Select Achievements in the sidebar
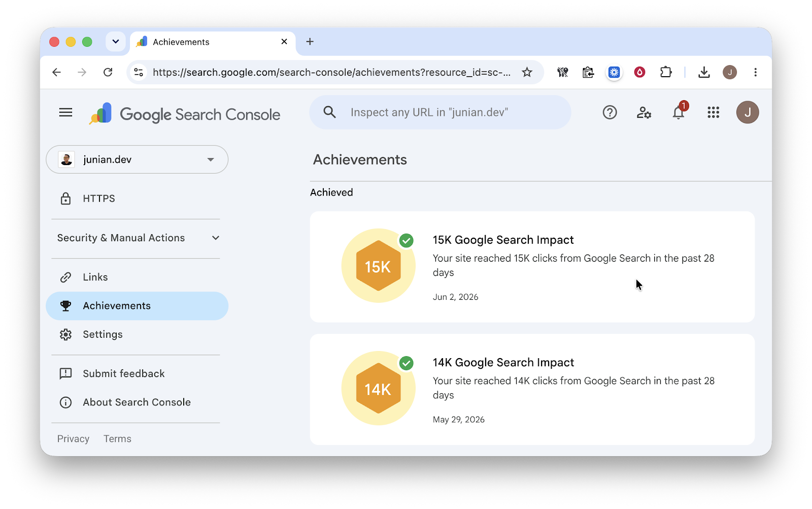Image resolution: width=812 pixels, height=509 pixels. [x=137, y=306]
